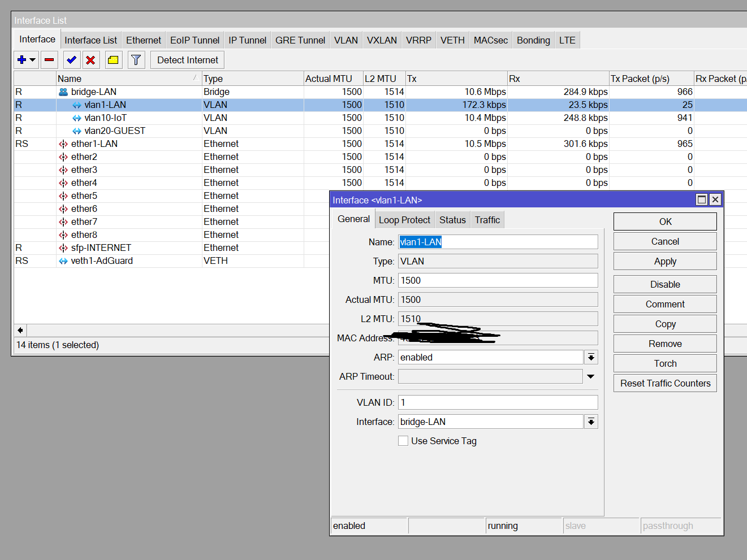Select the vlan10-IoT row name

(105, 118)
